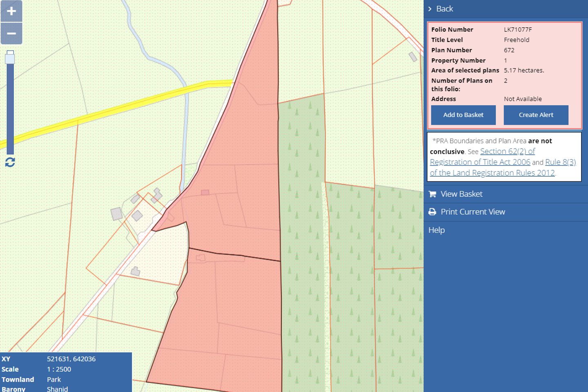The height and width of the screenshot is (392, 588).
Task: Click the shopping cart icon
Action: [x=432, y=194]
